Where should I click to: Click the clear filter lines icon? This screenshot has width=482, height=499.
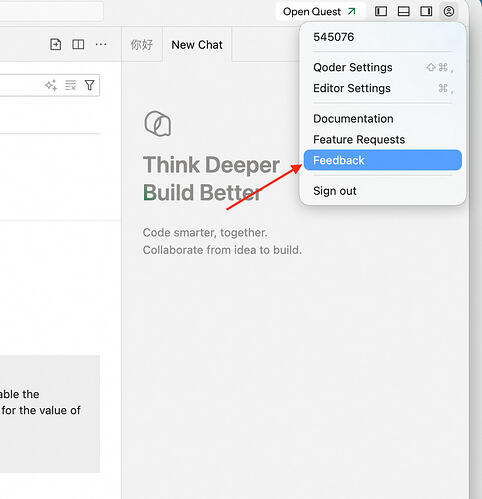click(70, 85)
